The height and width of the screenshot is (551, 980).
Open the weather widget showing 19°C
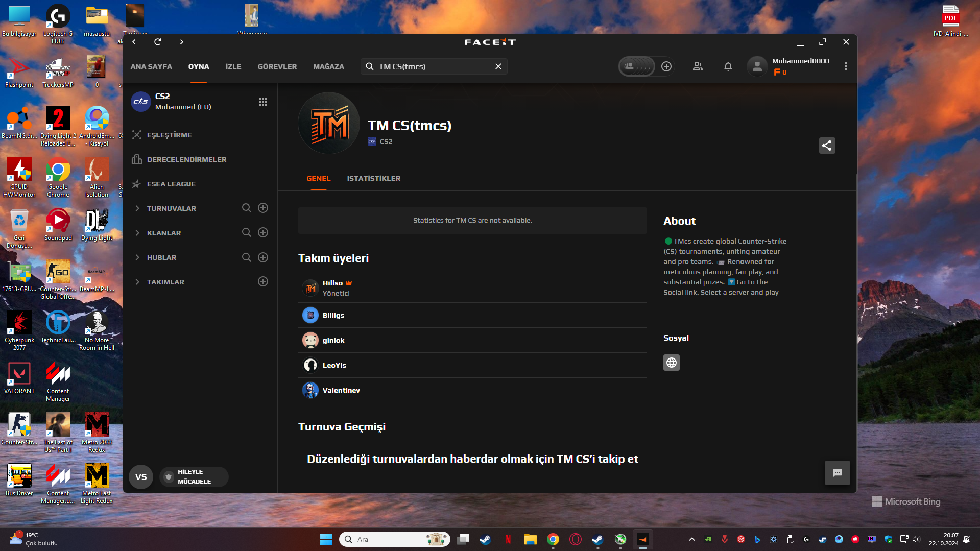[x=34, y=539]
